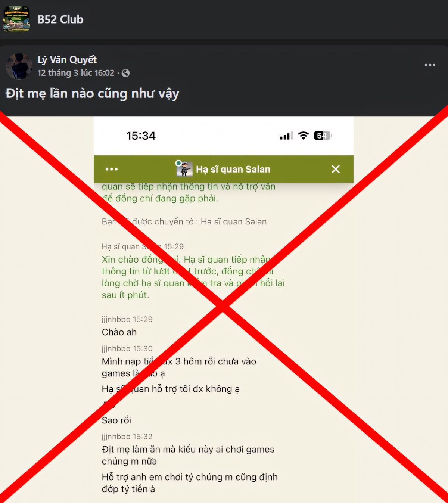Click the globe public-audience icon
The height and width of the screenshot is (503, 448).
coord(126,73)
